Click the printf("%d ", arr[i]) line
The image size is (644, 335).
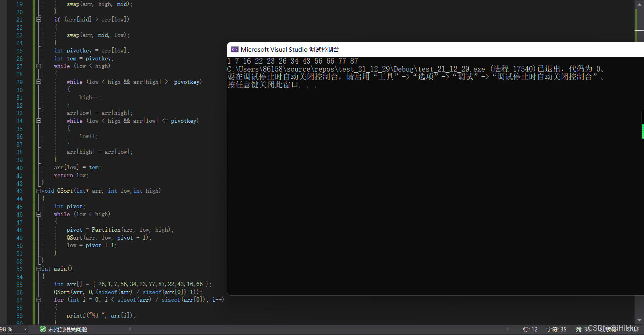coord(101,316)
